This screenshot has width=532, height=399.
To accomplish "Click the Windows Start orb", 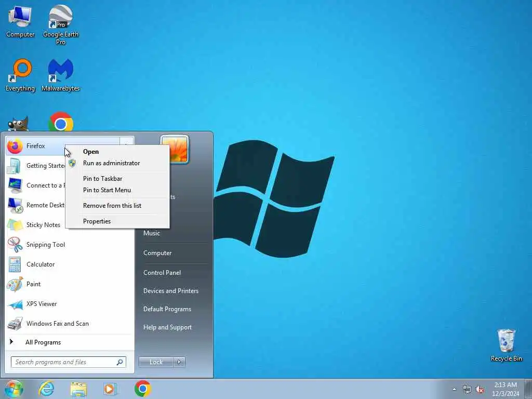I will click(14, 389).
